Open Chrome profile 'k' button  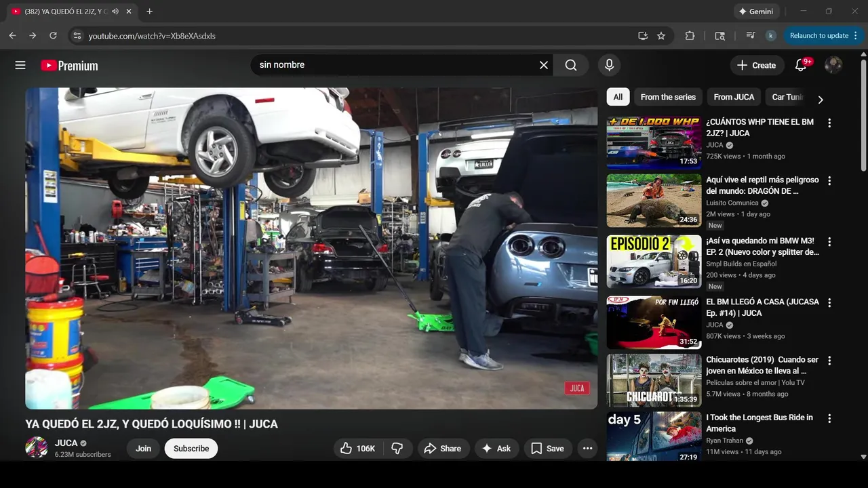[770, 36]
